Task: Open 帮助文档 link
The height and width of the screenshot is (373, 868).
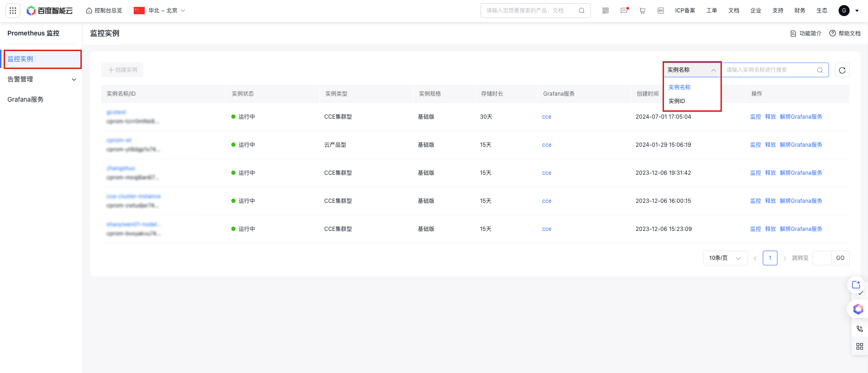Action: click(845, 33)
